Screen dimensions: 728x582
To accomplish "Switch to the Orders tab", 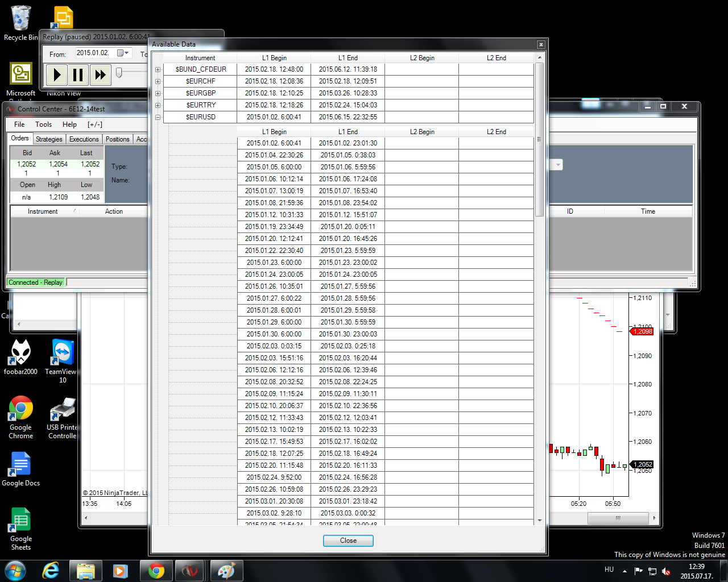I will pos(20,139).
